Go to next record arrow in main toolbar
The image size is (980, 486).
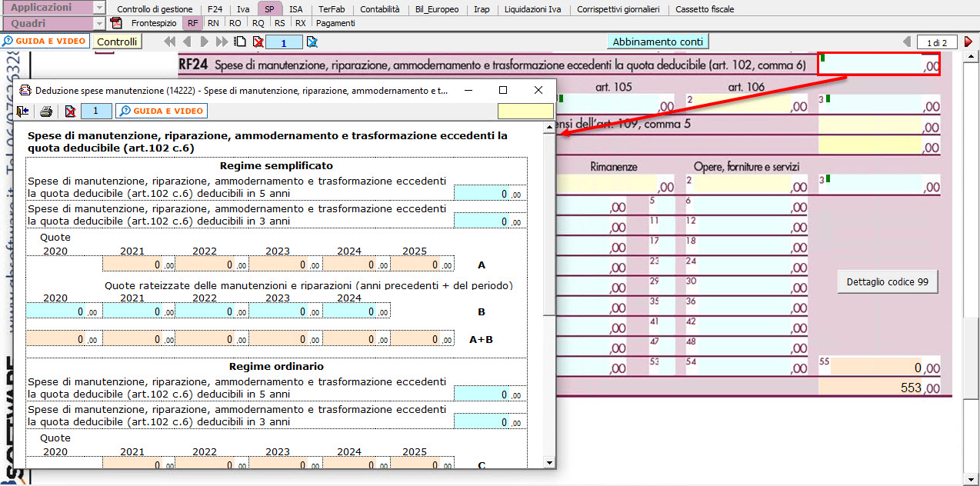[204, 42]
